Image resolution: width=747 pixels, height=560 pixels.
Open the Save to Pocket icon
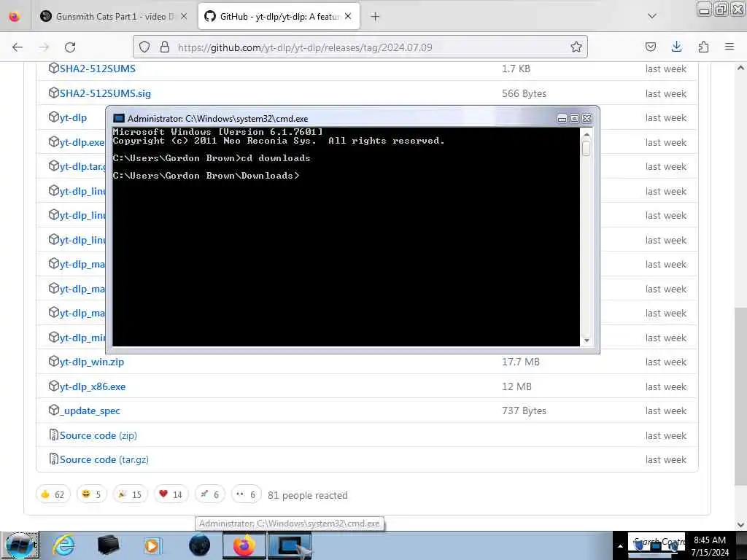click(650, 47)
